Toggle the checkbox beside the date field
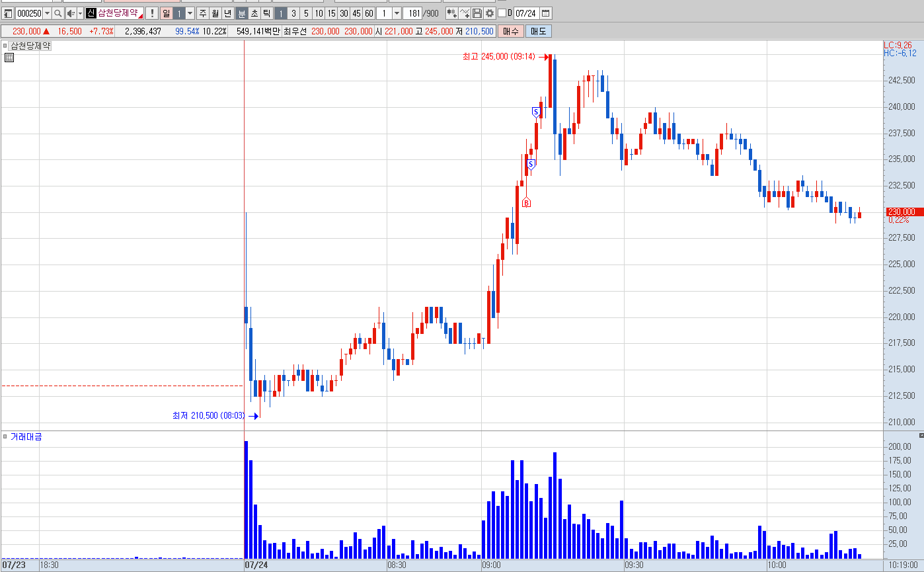Screen dimensions: 924x572 click(x=502, y=13)
